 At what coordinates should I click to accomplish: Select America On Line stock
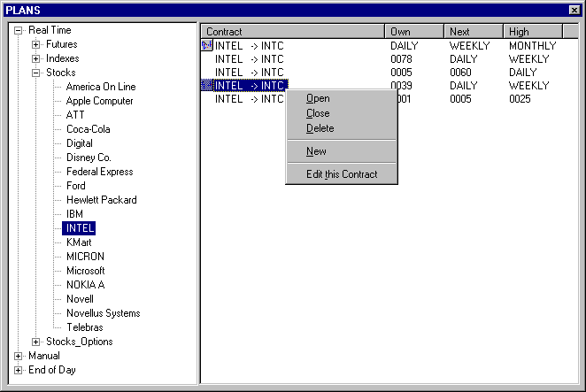click(101, 87)
